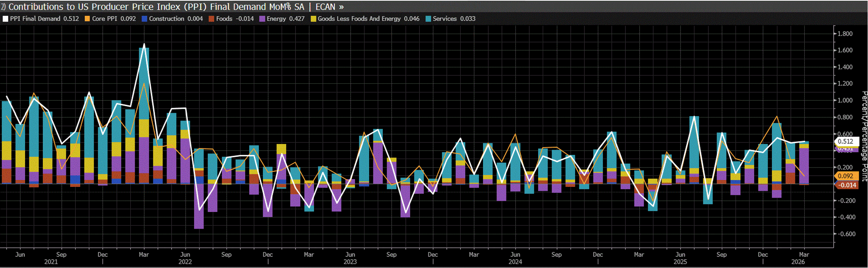The width and height of the screenshot is (868, 268).
Task: Click the yellow Goods Less Foods And Energy swatch
Action: click(x=313, y=19)
